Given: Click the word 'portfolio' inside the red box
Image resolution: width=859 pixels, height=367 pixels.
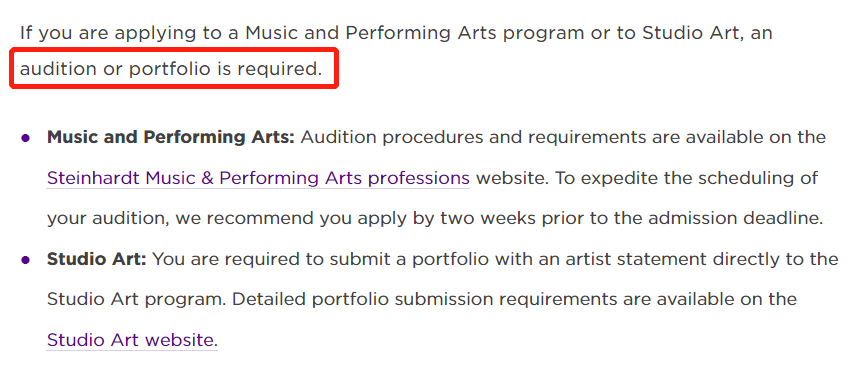Looking at the screenshot, I should pyautogui.click(x=169, y=69).
